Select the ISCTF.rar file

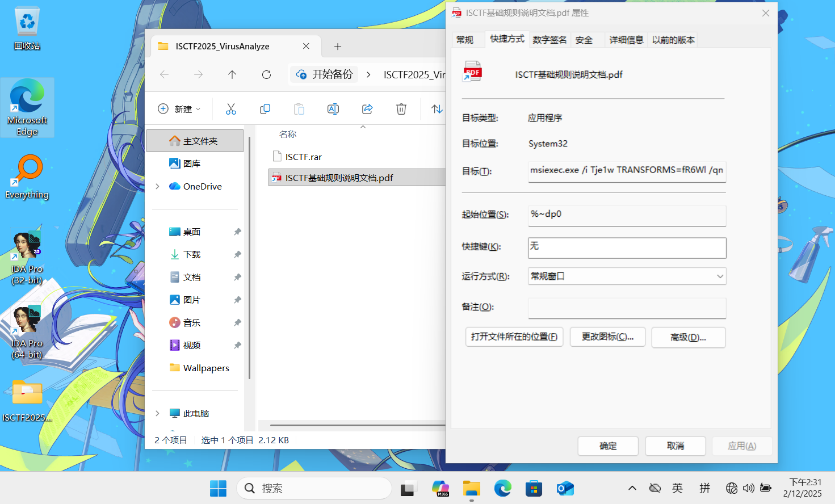coord(304,157)
